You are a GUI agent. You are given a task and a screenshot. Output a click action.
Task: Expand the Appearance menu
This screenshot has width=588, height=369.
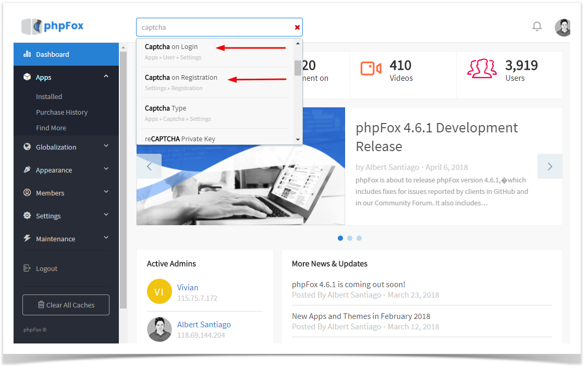pos(106,169)
